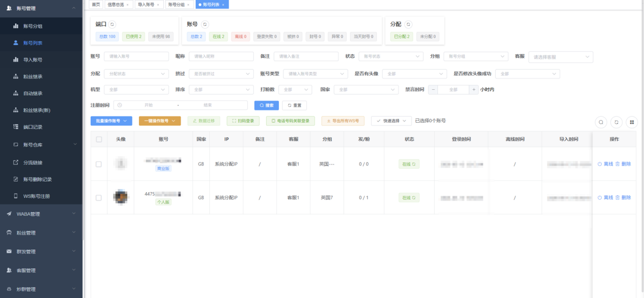Close the 导入账号 tab
The height and width of the screenshot is (298, 644).
[x=158, y=5]
